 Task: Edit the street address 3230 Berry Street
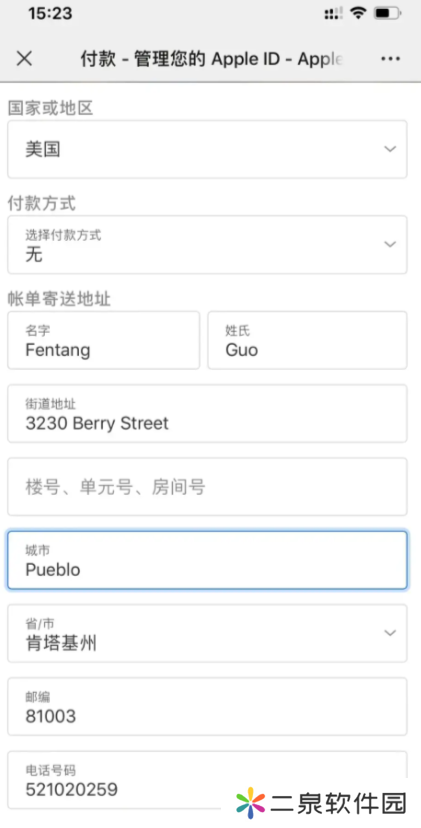coord(207,413)
